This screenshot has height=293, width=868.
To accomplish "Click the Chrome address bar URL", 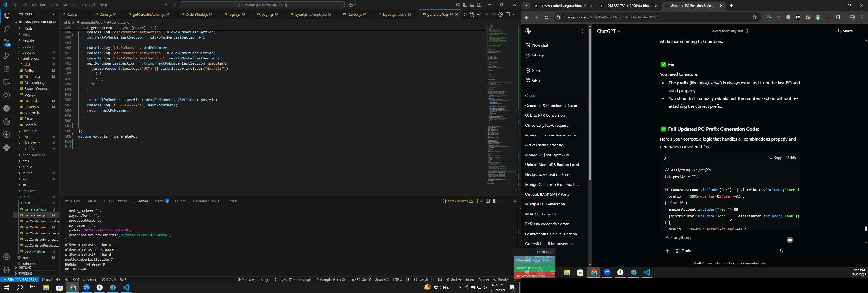I will (x=612, y=17).
